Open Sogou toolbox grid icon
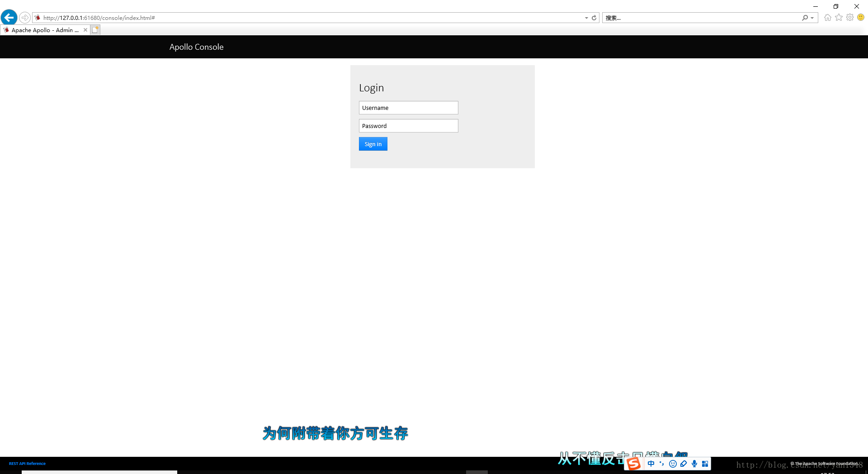 point(705,464)
